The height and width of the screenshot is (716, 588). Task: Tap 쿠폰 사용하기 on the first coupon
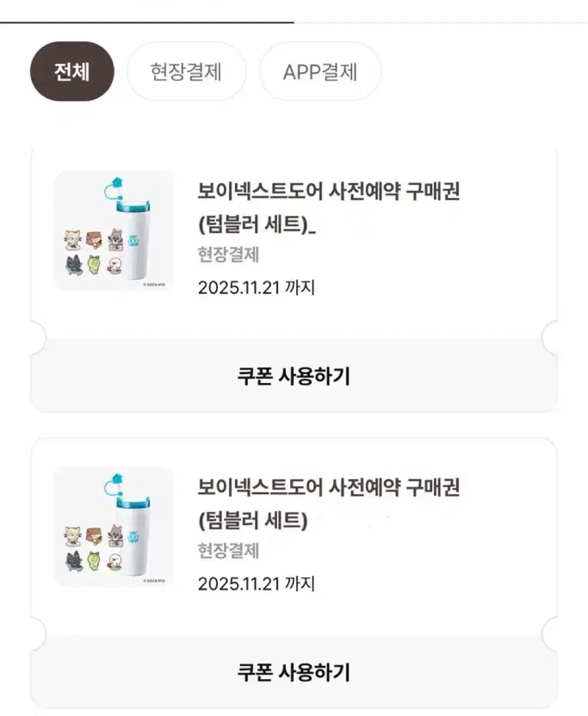pyautogui.click(x=294, y=376)
